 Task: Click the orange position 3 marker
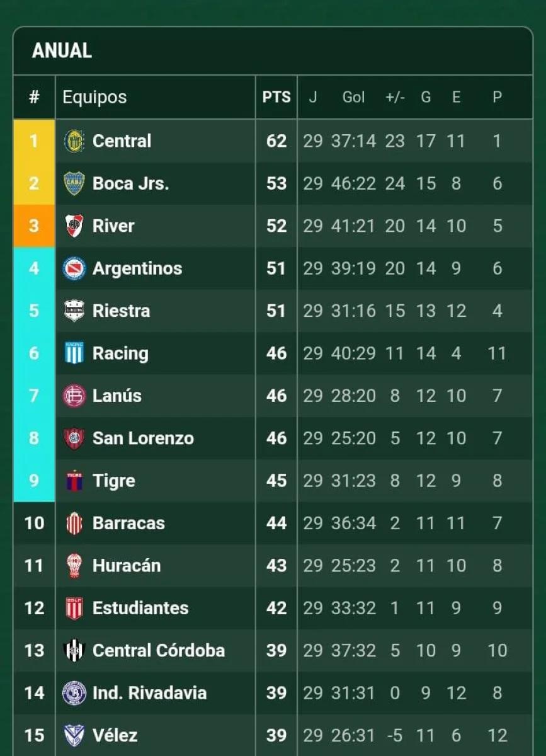34,226
